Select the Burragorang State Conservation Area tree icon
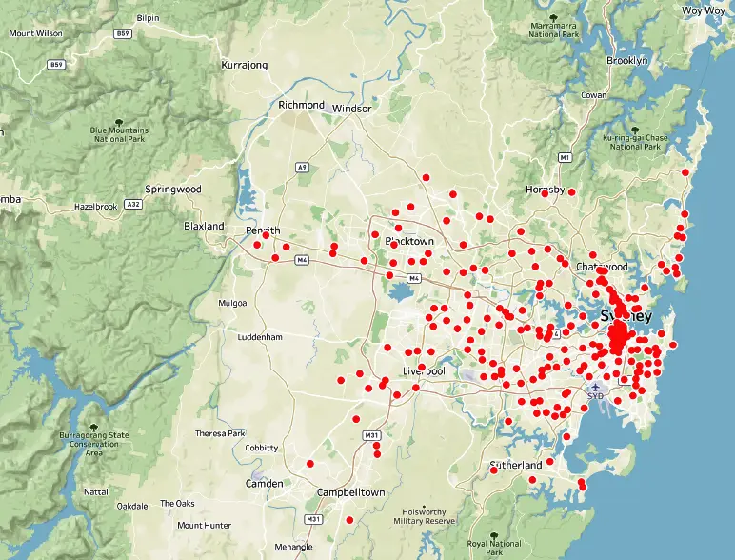Image resolution: width=735 pixels, height=560 pixels. pyautogui.click(x=93, y=426)
